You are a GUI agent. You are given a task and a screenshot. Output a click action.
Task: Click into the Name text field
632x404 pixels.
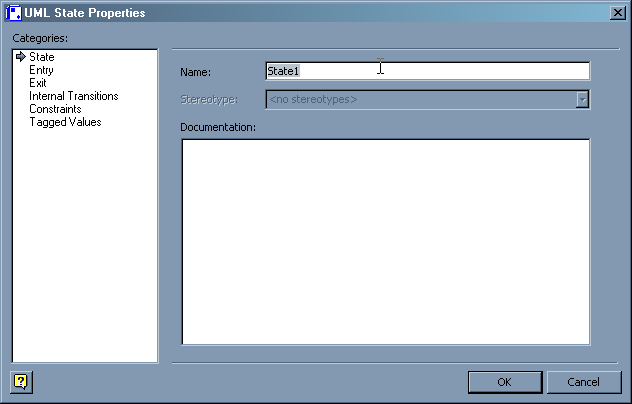(427, 71)
